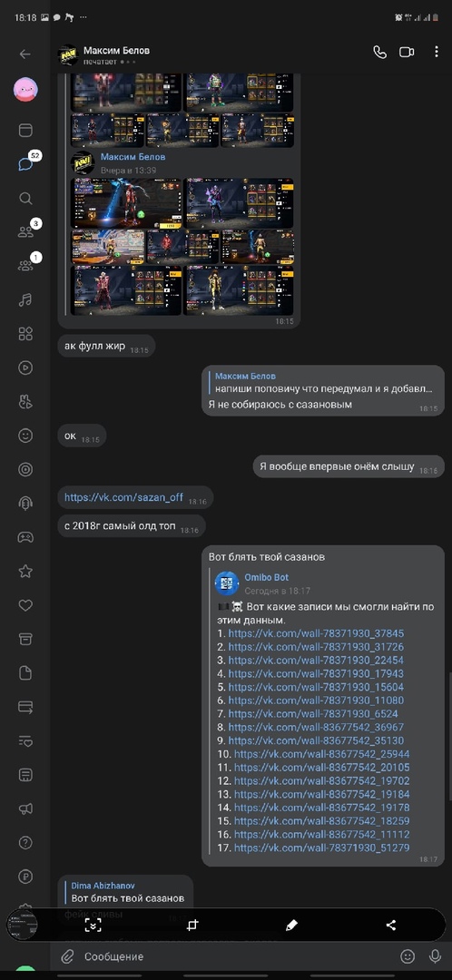Crop the screenshot from bottom toolbar
This screenshot has width=452, height=980.
[x=192, y=926]
